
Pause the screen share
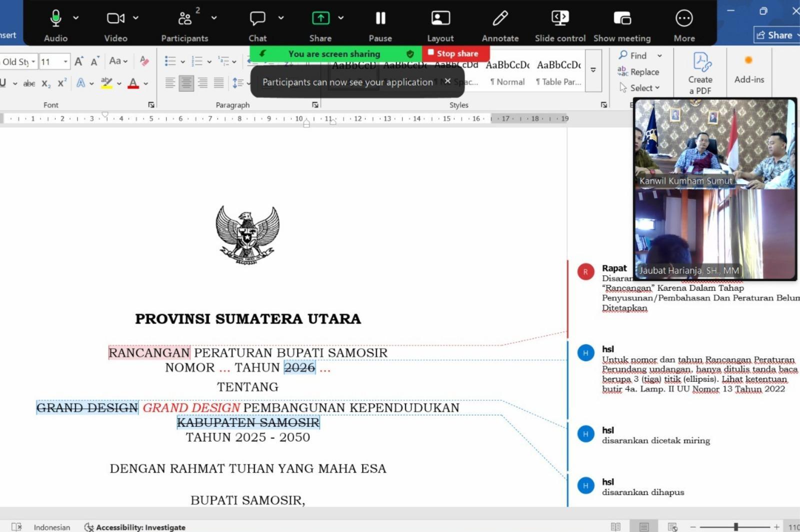tap(380, 19)
